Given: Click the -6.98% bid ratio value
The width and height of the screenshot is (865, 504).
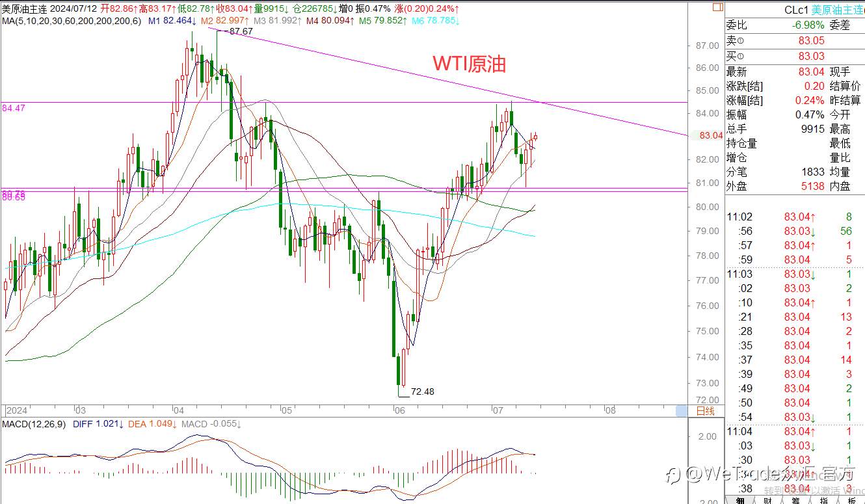Looking at the screenshot, I should click(x=808, y=25).
